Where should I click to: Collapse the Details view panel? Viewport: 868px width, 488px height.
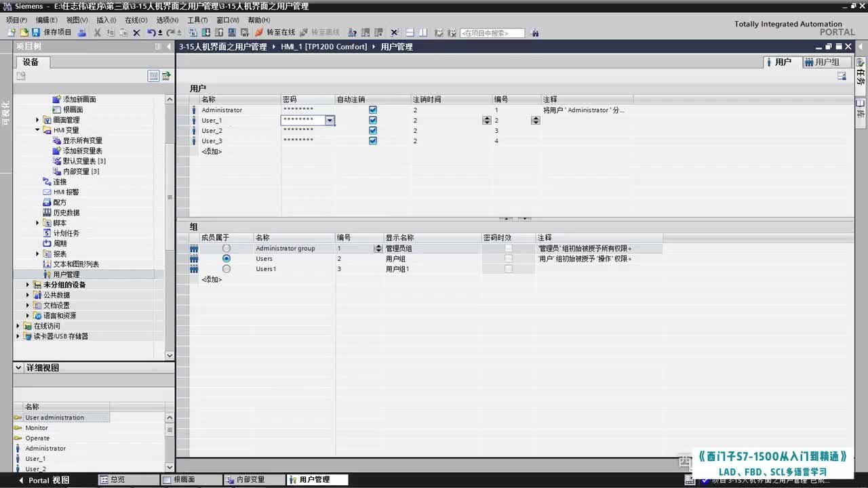point(18,367)
